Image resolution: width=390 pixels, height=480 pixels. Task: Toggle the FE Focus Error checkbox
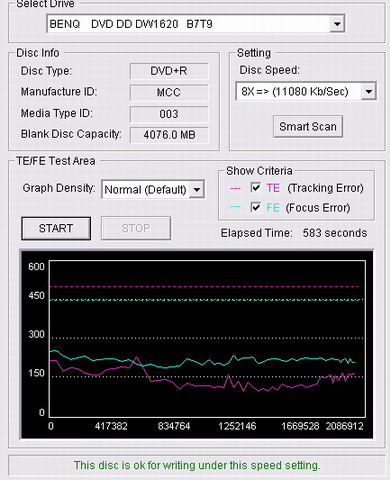[256, 207]
